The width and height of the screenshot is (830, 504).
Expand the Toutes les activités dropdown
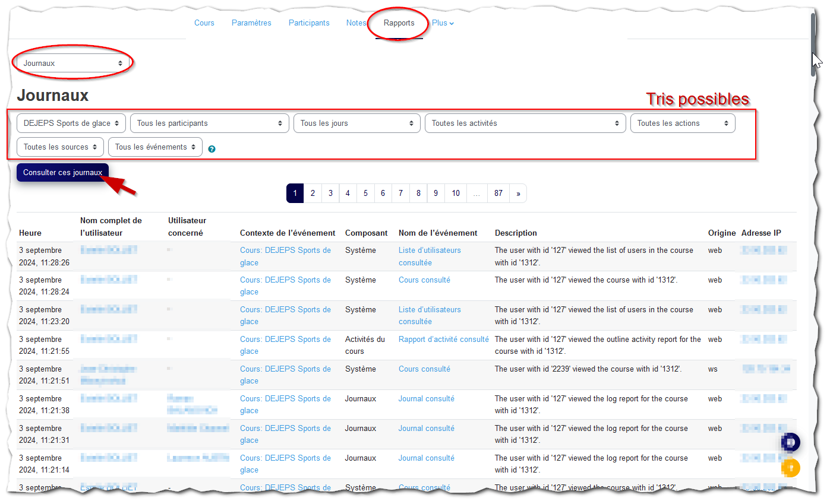click(525, 123)
